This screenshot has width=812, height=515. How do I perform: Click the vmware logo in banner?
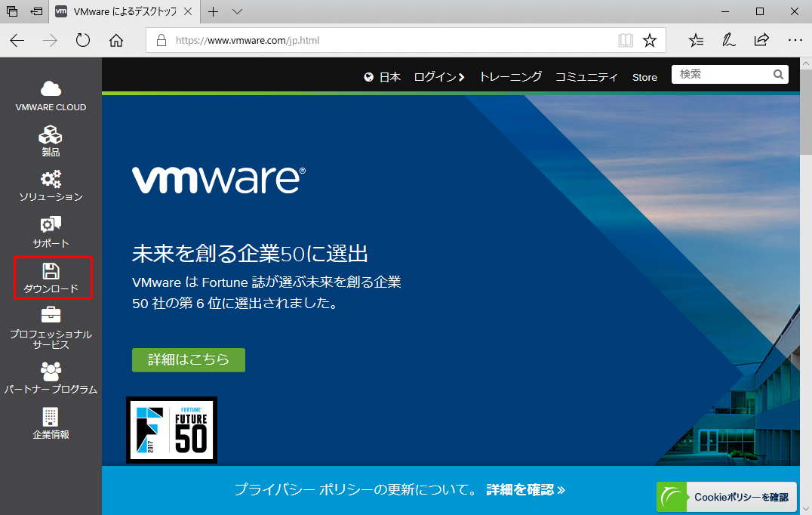point(219,180)
